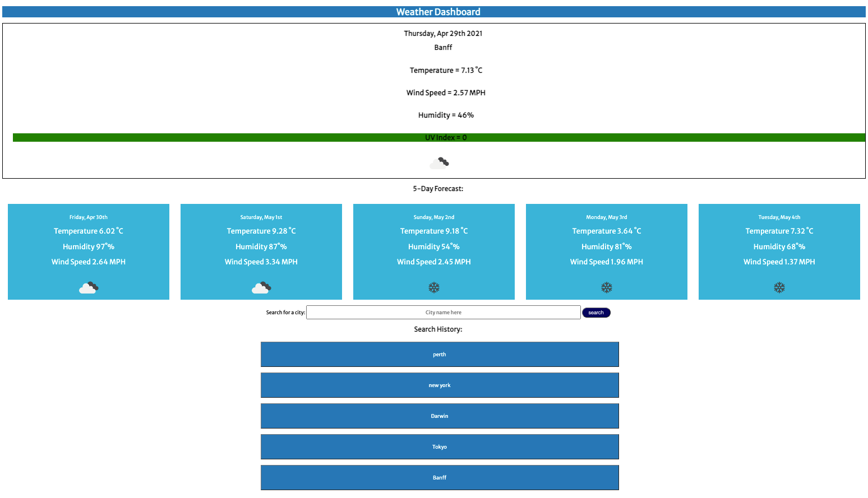
Task: Choose Banff from search history
Action: 440,478
